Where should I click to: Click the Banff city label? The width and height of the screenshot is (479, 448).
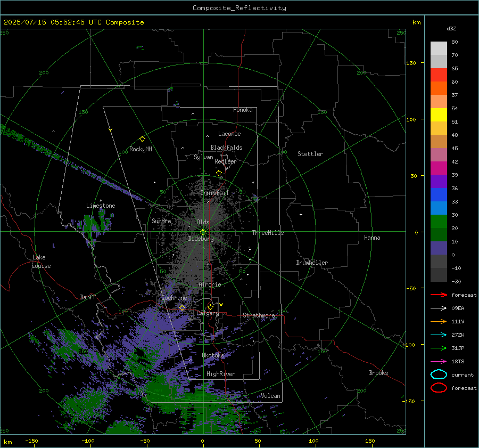(x=88, y=297)
